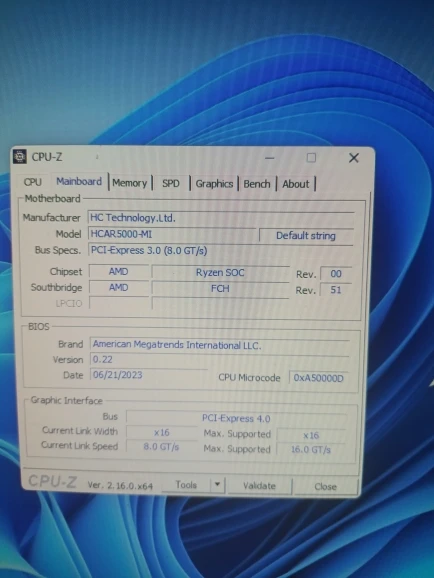Minimize the CPU-Z window

(x=270, y=158)
